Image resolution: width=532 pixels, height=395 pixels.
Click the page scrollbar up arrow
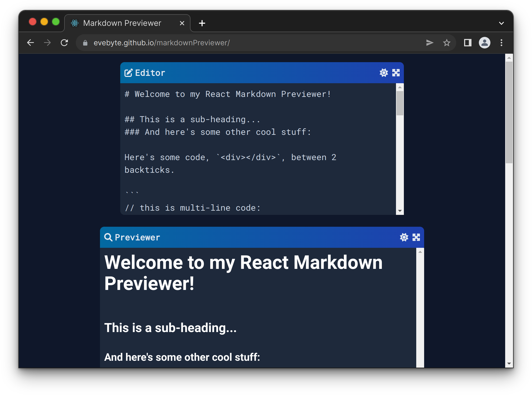coord(509,58)
